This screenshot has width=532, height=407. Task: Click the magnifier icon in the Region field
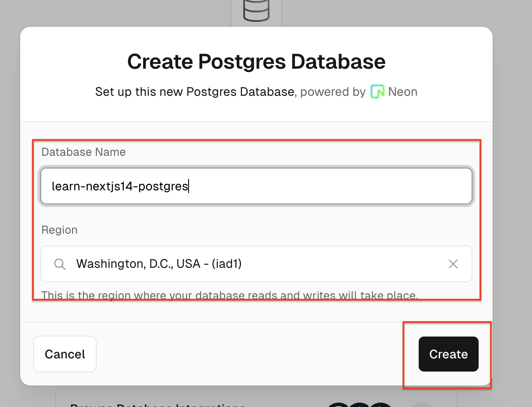click(60, 264)
